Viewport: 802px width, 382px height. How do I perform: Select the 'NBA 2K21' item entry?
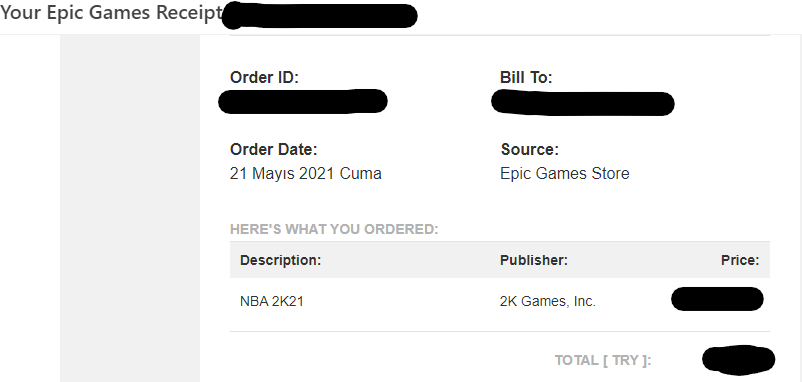coord(272,302)
